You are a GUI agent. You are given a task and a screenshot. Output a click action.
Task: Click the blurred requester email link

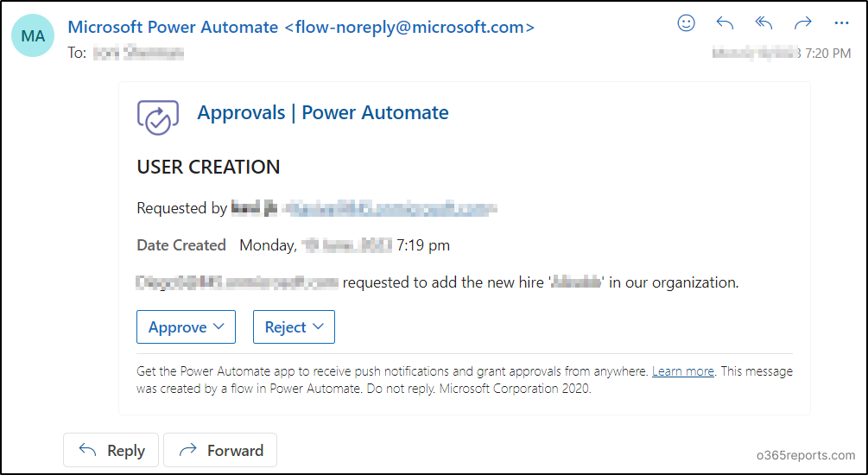[390, 208]
